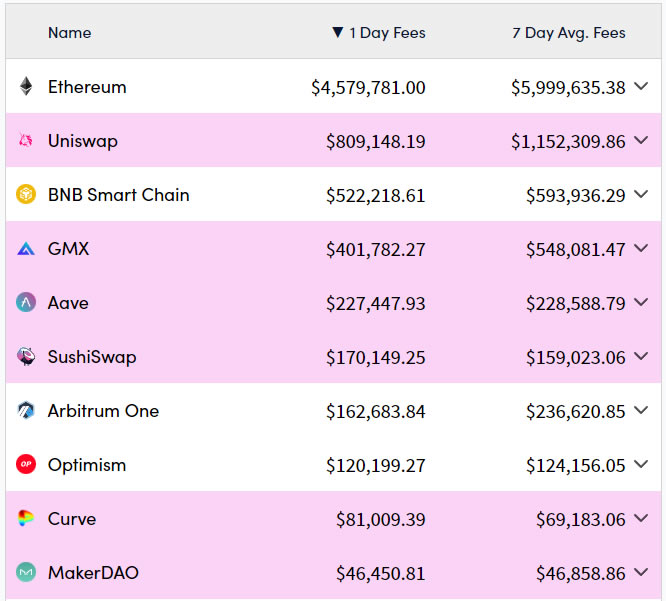Expand the Ethereum row chevron
The width and height of the screenshot is (666, 601).
tap(642, 87)
